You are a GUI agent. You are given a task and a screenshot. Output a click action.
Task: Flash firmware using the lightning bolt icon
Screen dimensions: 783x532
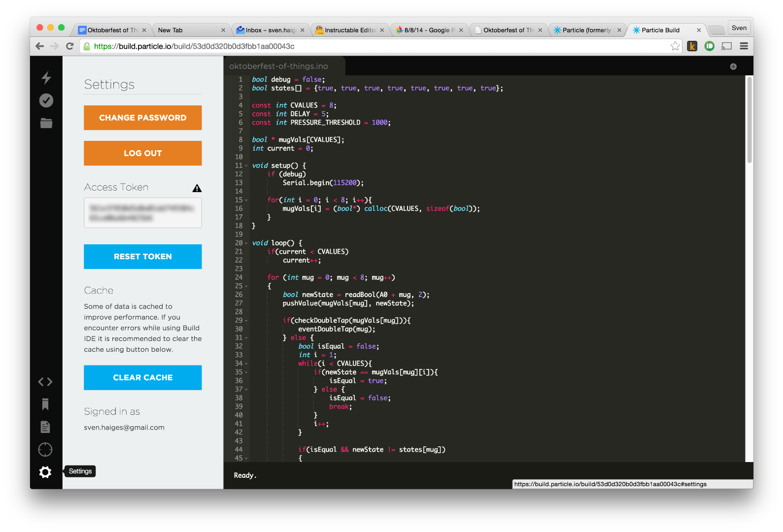coord(46,78)
